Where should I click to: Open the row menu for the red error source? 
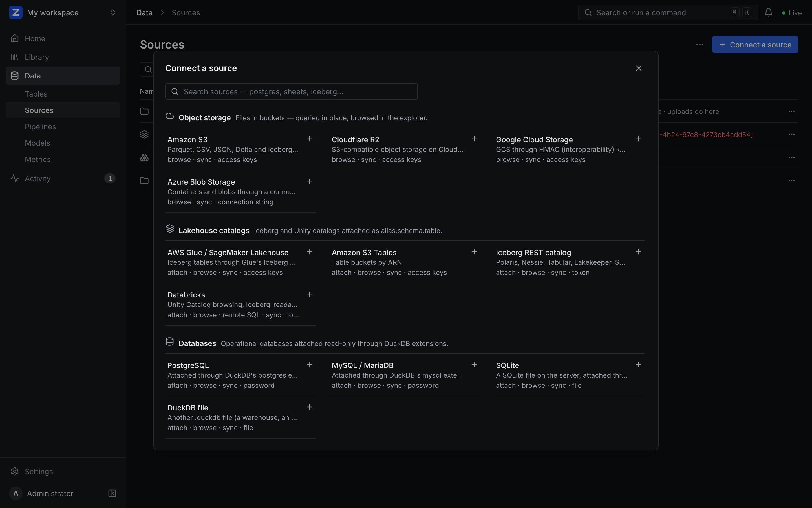pos(791,134)
